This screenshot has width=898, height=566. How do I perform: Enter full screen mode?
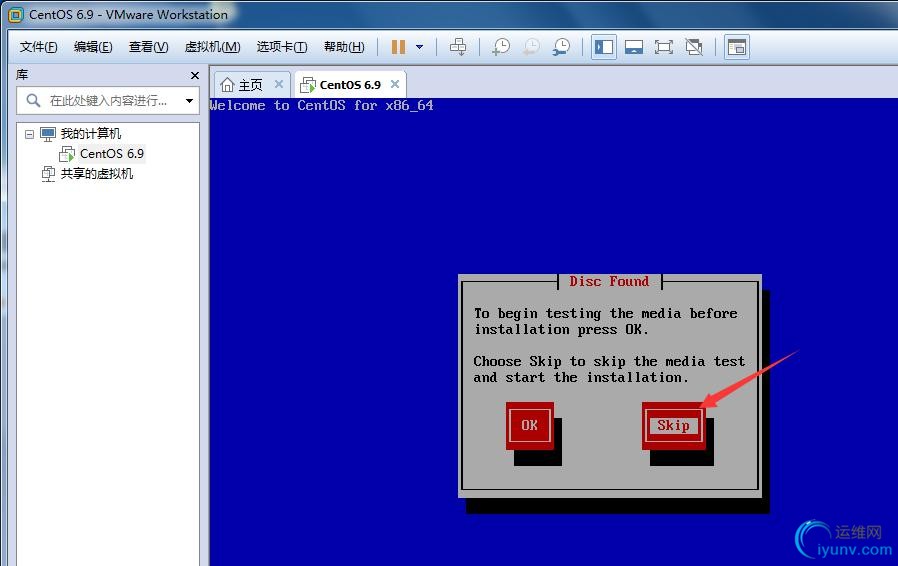tap(663, 47)
